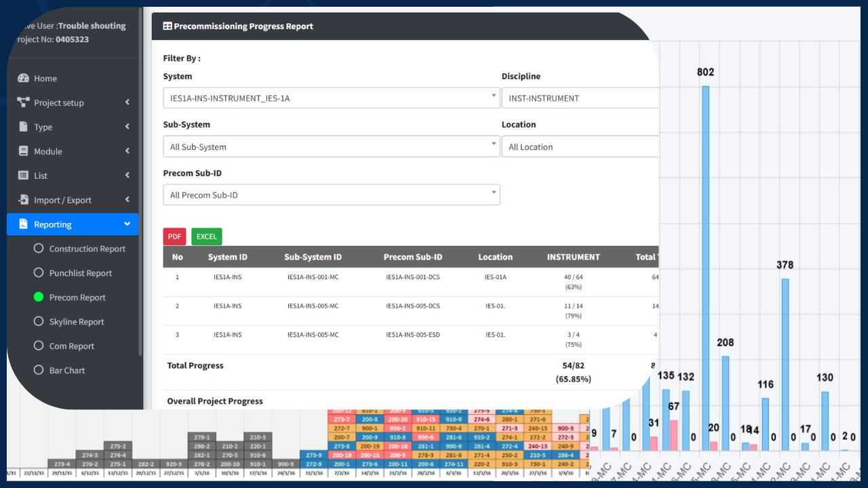This screenshot has width=868, height=488.
Task: Open the Bar Chart reporting menu item
Action: point(39,370)
